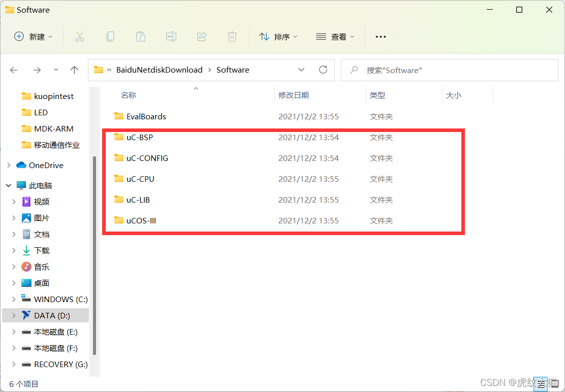Select the uC-CPU folder
This screenshot has width=565, height=392.
pos(141,179)
